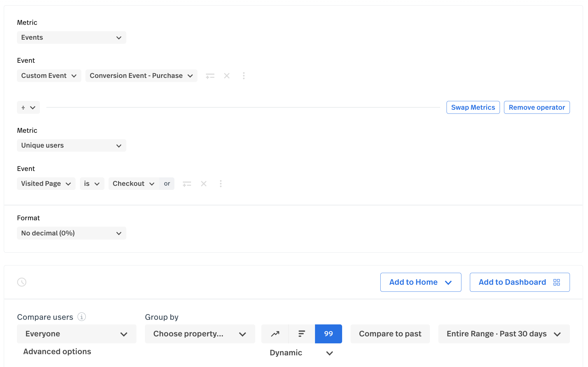Show info tooltip beside Compare users

(82, 317)
